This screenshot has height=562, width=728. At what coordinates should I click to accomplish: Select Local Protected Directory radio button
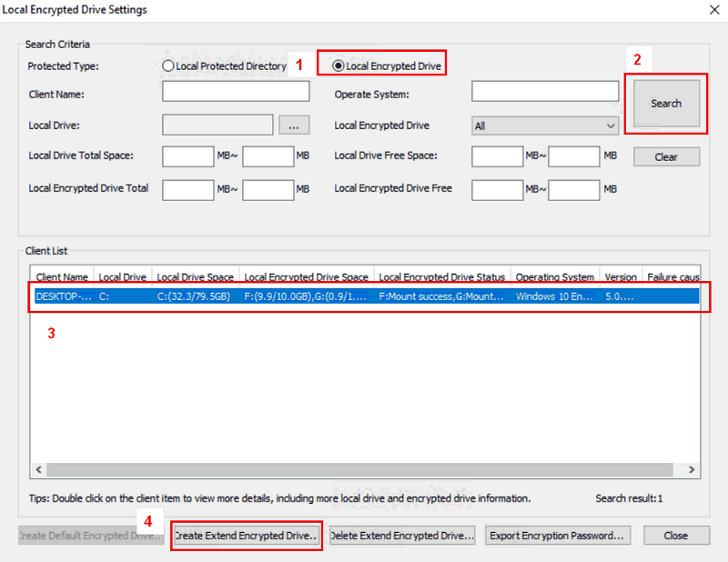(167, 66)
